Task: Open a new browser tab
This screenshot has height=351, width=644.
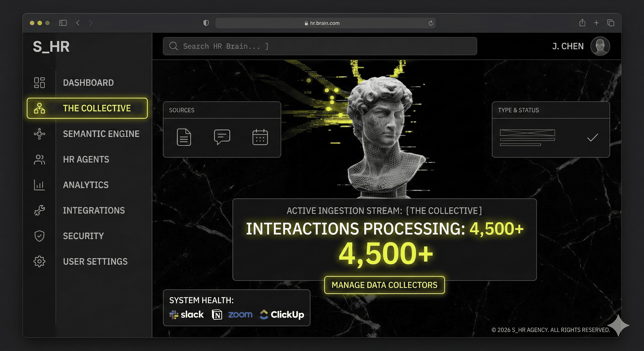Action: [x=596, y=23]
